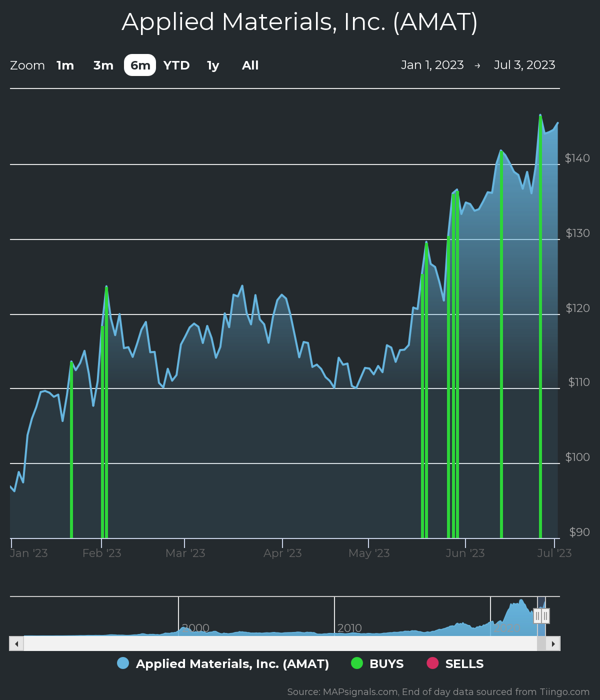Click the Zoom label

(27, 65)
